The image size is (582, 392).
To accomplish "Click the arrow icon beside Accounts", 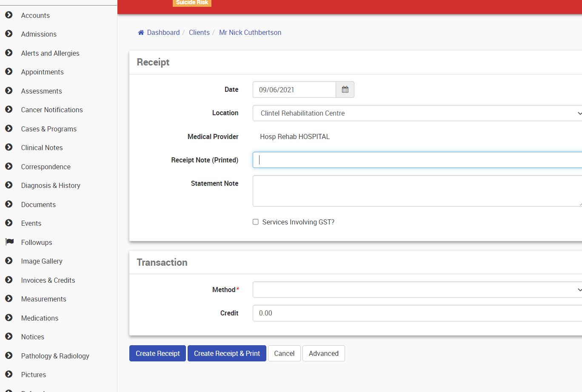I will [9, 15].
